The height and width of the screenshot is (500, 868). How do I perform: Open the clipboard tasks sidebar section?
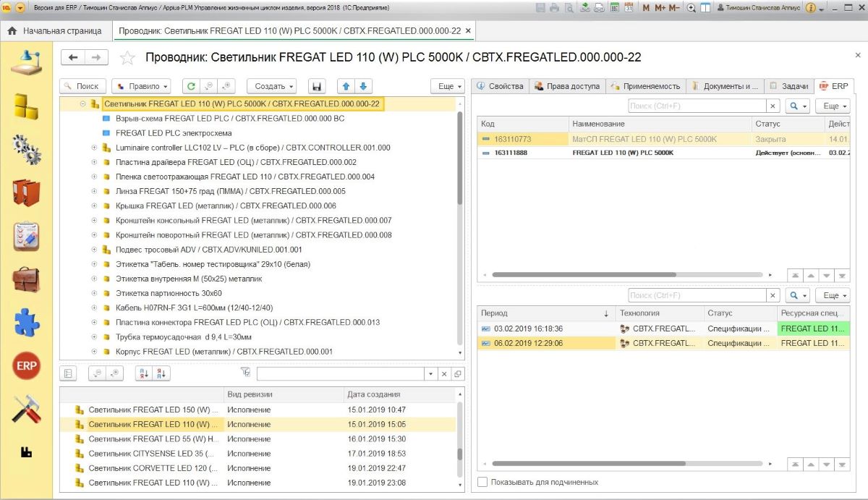pos(26,236)
